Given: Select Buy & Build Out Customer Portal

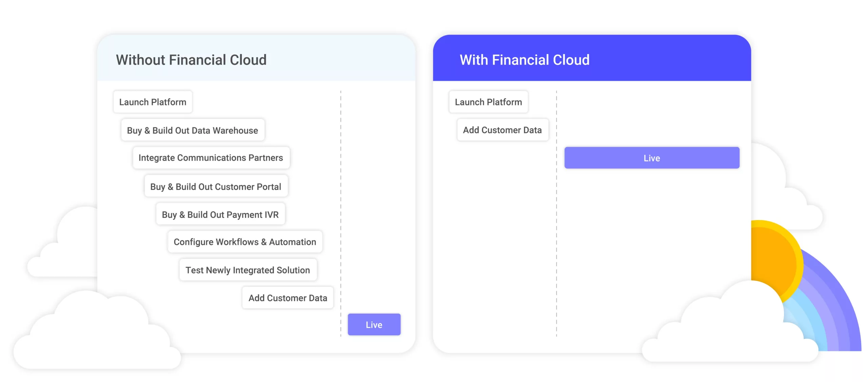Looking at the screenshot, I should 216,186.
